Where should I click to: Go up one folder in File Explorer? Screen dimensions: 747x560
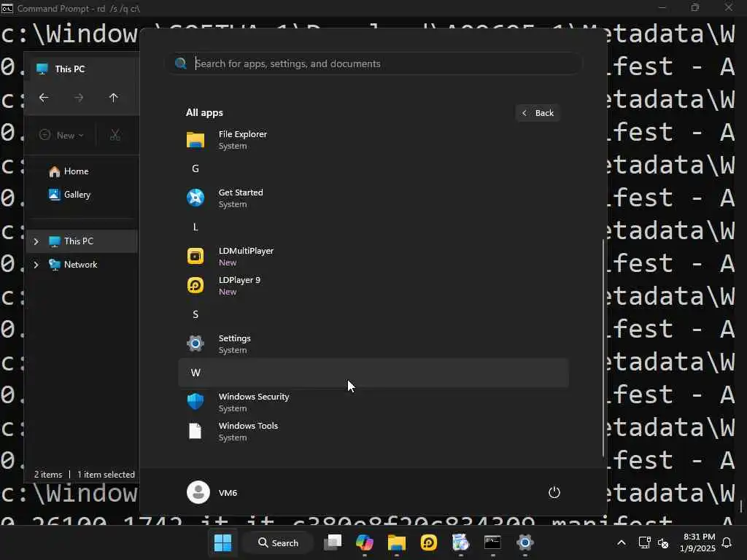point(113,98)
